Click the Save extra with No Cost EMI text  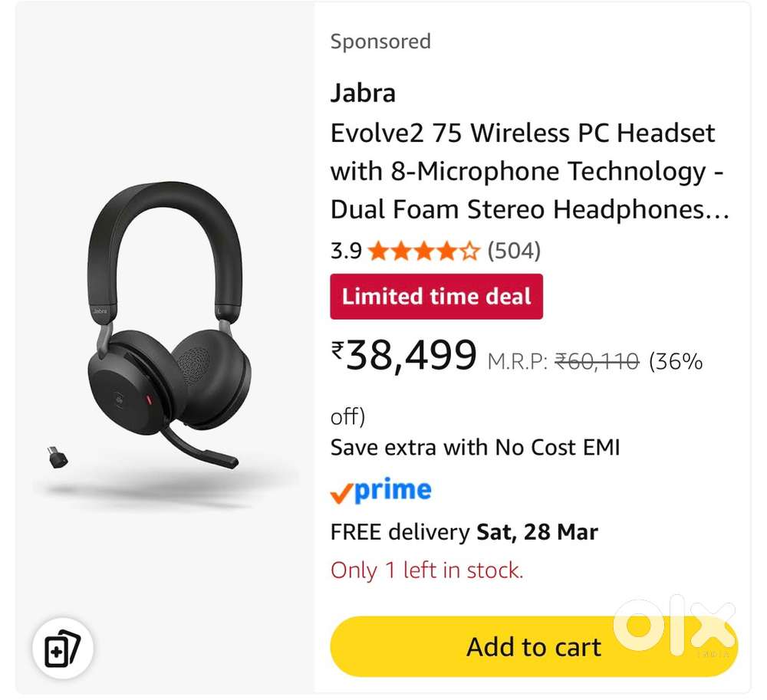(475, 447)
